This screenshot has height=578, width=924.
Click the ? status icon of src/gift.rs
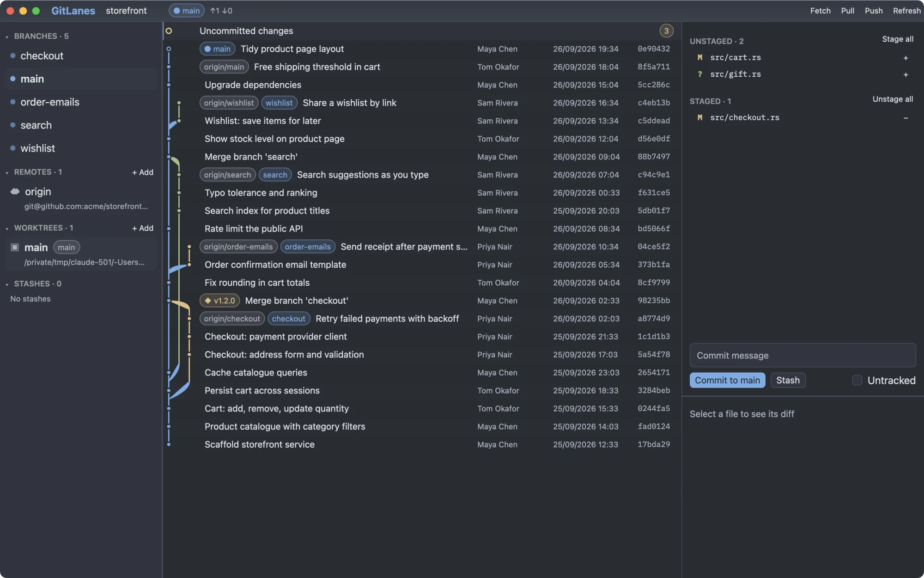pos(700,74)
